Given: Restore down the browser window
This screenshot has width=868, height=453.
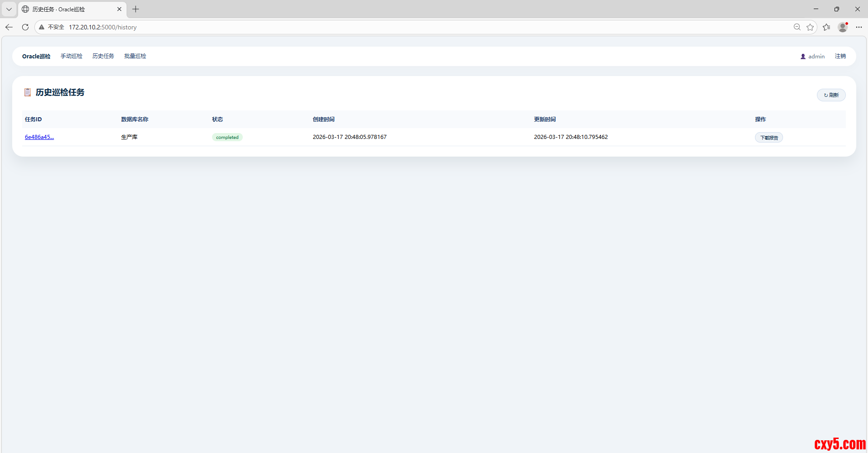Looking at the screenshot, I should pyautogui.click(x=837, y=9).
